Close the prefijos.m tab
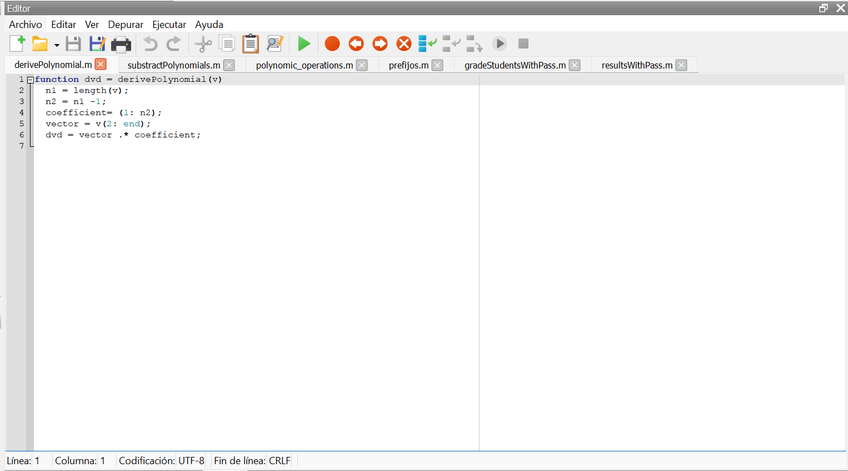 [438, 65]
